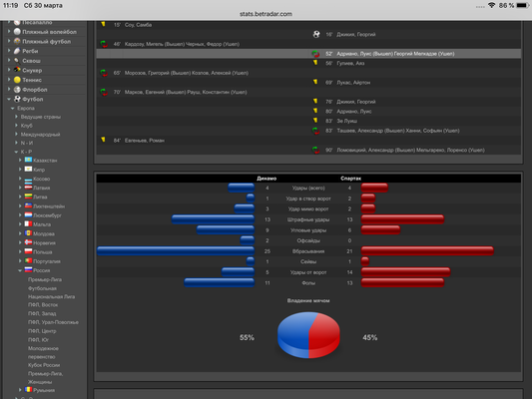The image size is (532, 399).
Task: Click the Косово flag icon
Action: tap(28, 180)
